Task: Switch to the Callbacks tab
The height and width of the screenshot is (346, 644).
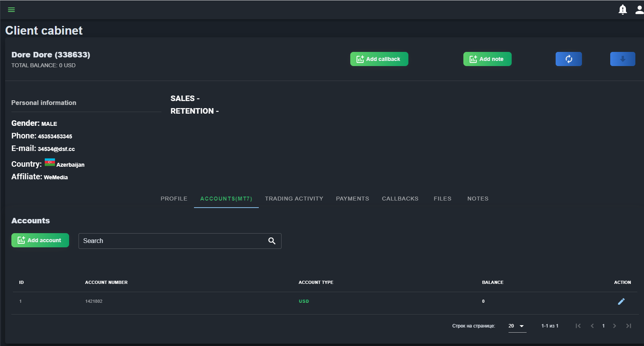Action: 400,199
